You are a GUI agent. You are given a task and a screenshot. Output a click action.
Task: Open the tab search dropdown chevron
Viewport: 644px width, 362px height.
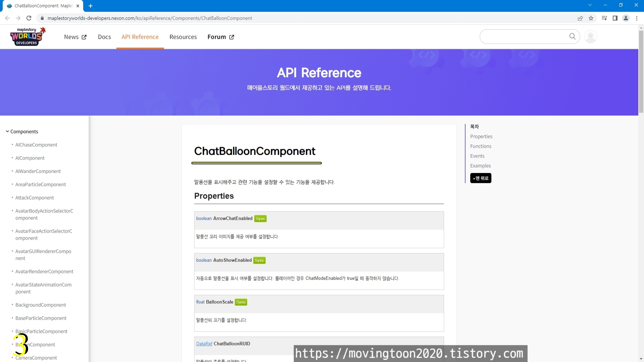tap(590, 5)
